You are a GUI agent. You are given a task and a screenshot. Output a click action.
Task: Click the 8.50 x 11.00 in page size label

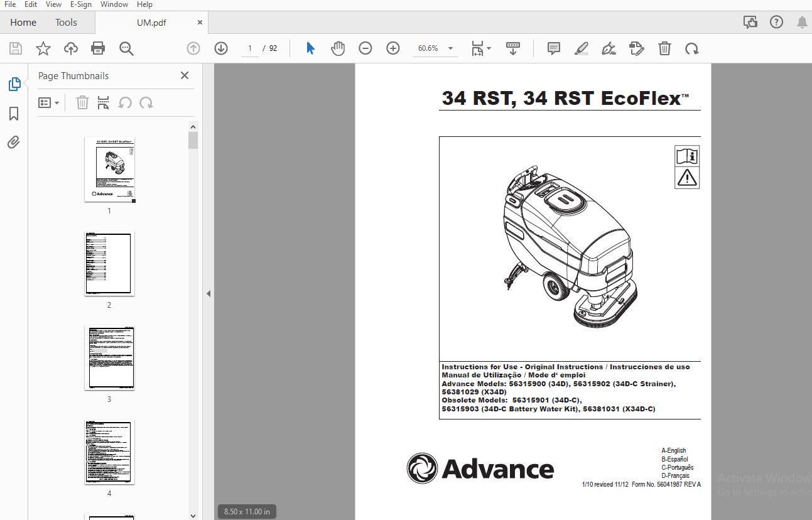(x=247, y=512)
